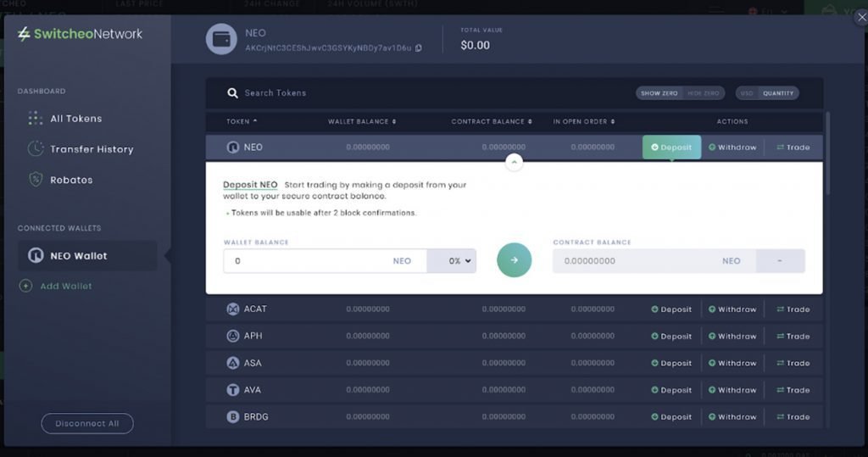The height and width of the screenshot is (457, 868).
Task: Click Trade in ASA row
Action: point(793,363)
